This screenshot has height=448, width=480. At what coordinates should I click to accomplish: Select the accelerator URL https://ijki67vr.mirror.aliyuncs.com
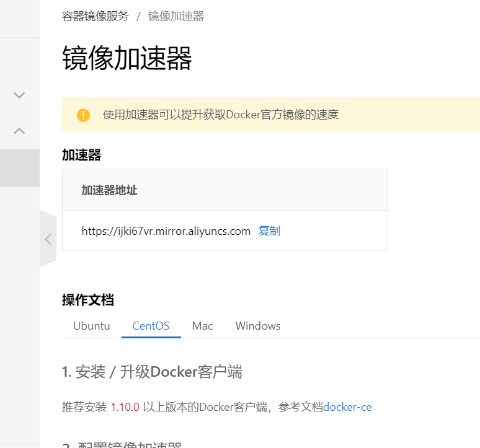(x=166, y=231)
